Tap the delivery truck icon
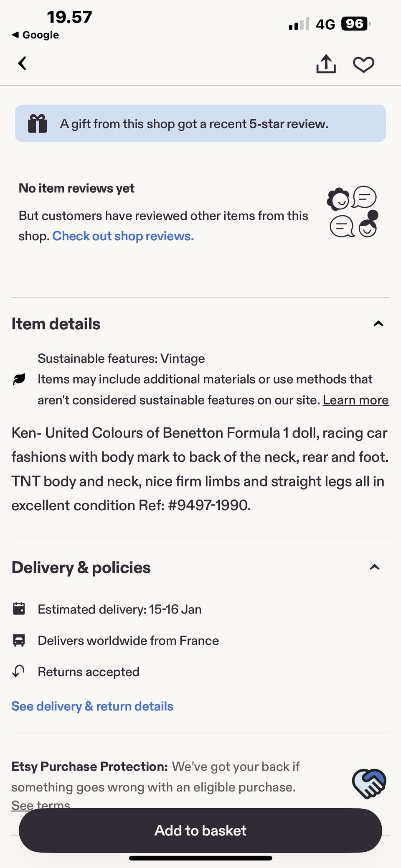The height and width of the screenshot is (868, 401). point(19,640)
